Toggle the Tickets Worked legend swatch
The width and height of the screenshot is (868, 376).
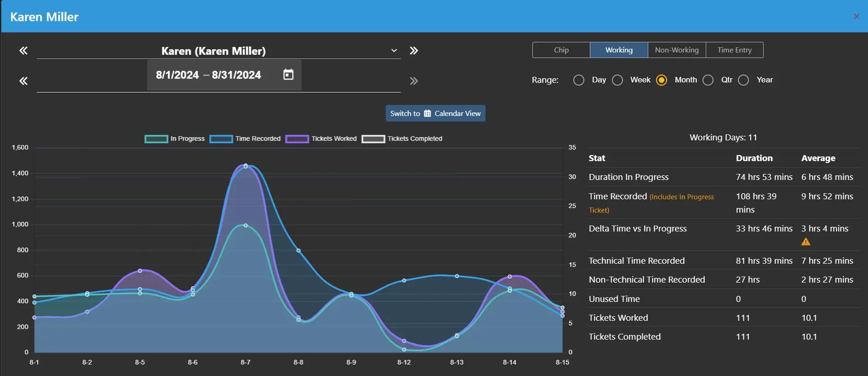[x=297, y=139]
